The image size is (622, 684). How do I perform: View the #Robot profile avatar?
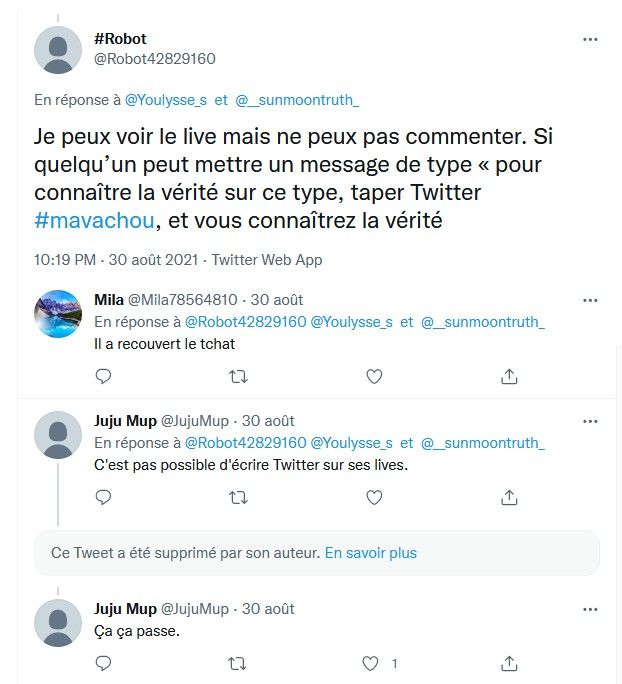[58, 50]
